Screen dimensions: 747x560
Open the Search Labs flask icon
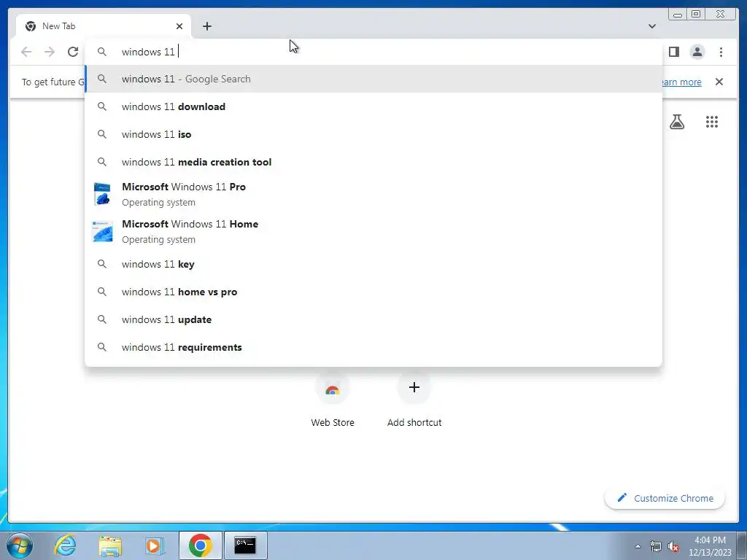(x=677, y=122)
